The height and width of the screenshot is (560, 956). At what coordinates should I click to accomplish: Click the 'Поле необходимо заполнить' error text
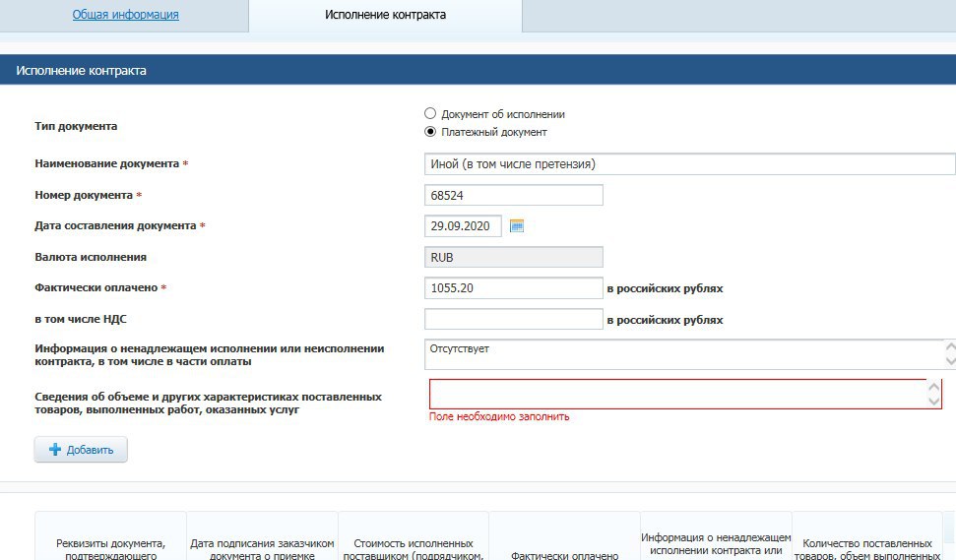pyautogui.click(x=499, y=416)
